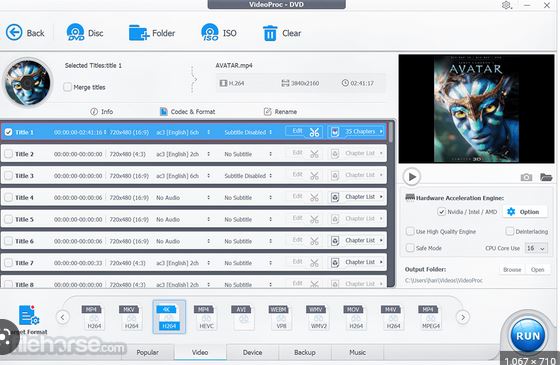Click the Avatar poster preview image
Image resolution: width=560 pixels, height=365 pixels.
476,109
